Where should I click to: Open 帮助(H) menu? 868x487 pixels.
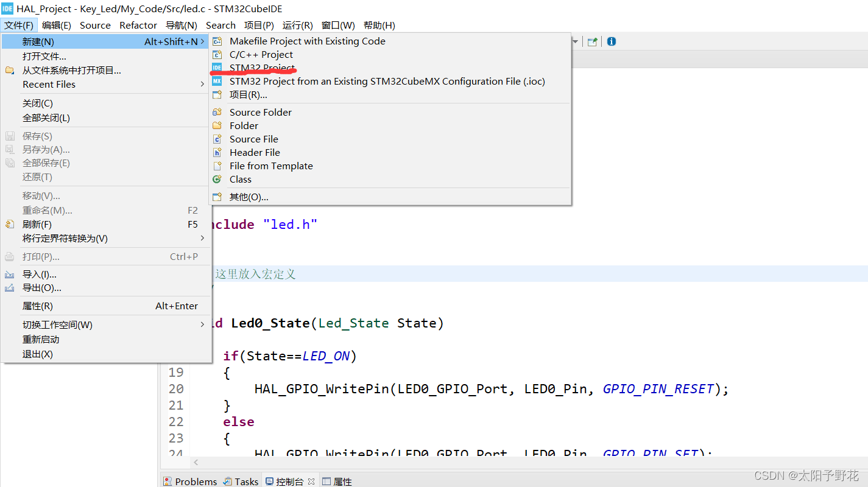coord(379,25)
